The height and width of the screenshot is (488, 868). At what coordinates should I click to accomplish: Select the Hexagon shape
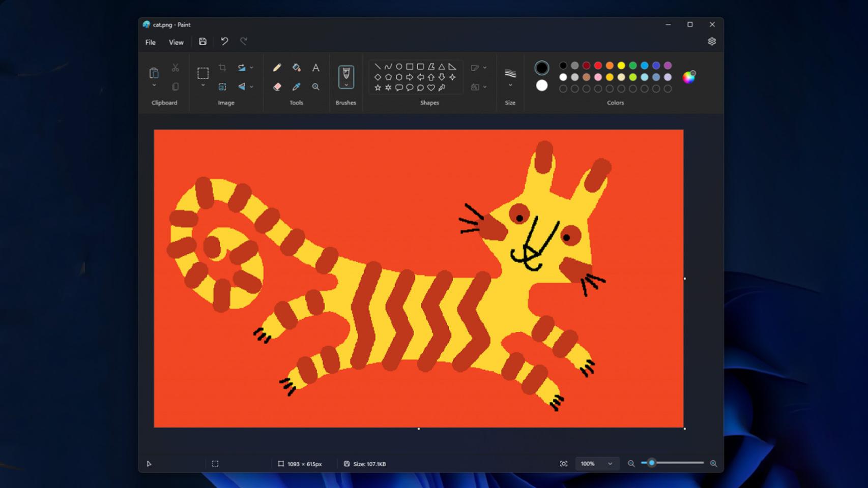pyautogui.click(x=399, y=77)
